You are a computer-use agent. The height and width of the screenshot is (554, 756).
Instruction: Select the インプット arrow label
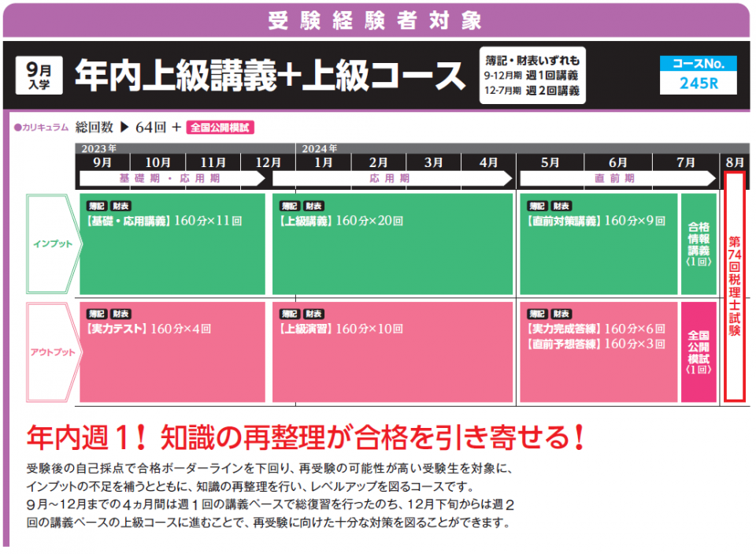pyautogui.click(x=53, y=244)
